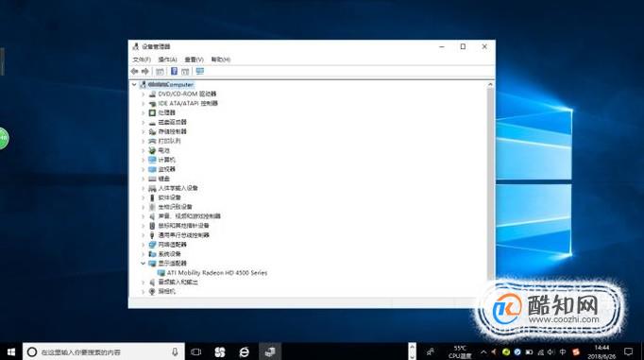The image size is (644, 360).
Task: Select the 计算机 row text
Action: click(167, 160)
